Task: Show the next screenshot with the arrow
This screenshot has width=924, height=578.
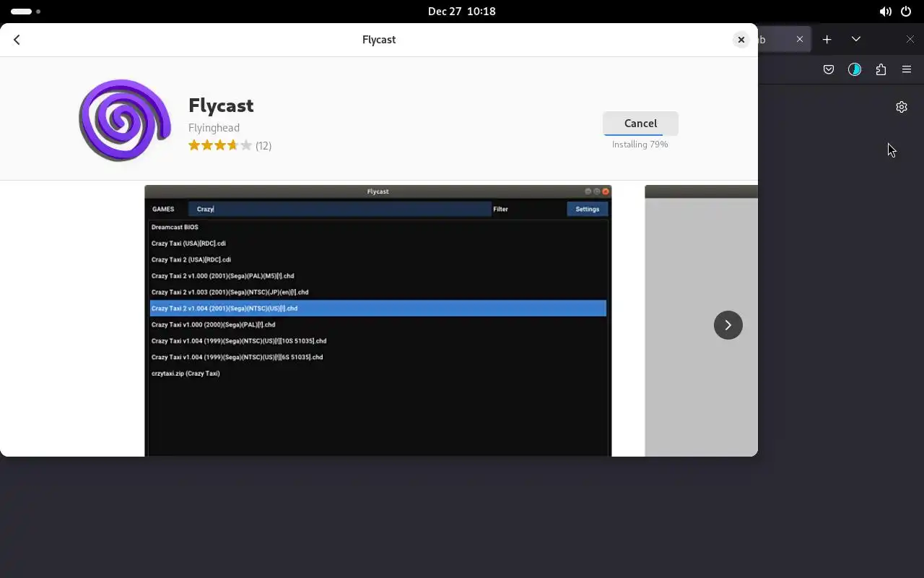Action: pyautogui.click(x=728, y=325)
